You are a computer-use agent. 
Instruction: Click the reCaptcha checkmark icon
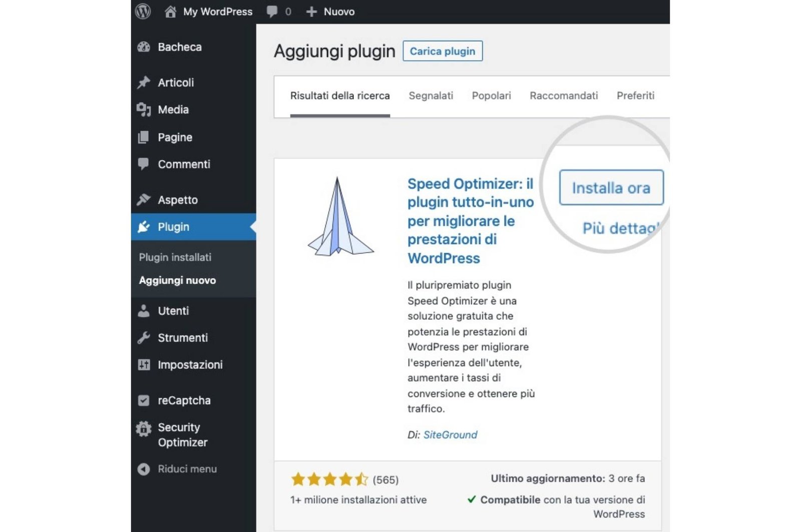click(144, 400)
